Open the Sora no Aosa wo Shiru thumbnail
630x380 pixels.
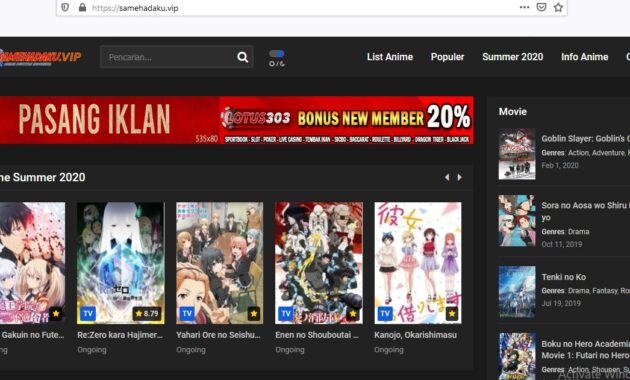(517, 221)
